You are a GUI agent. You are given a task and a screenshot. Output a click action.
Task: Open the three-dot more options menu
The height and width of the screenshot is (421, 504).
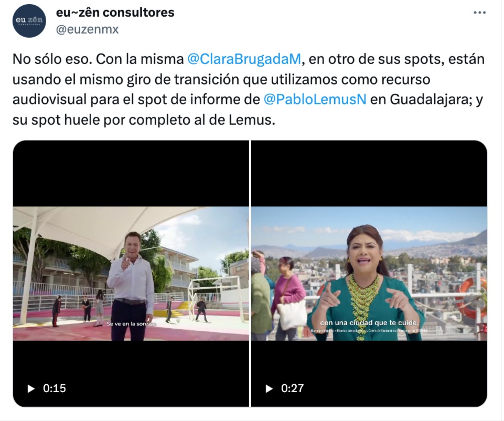click(x=479, y=13)
